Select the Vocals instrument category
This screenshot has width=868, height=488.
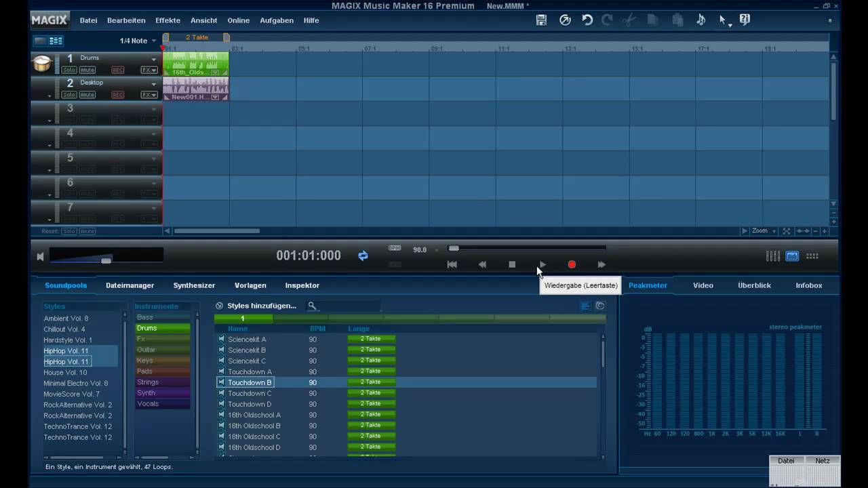coord(162,404)
